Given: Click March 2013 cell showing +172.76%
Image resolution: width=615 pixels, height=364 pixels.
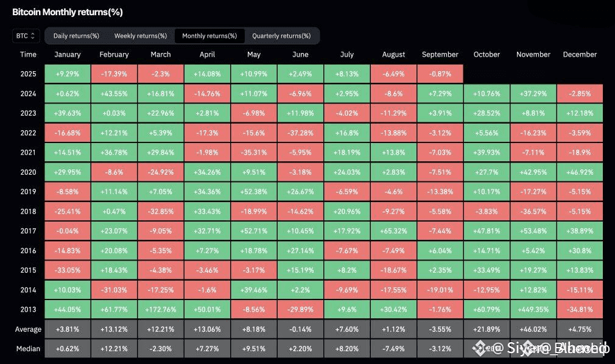Looking at the screenshot, I should click(x=160, y=309).
